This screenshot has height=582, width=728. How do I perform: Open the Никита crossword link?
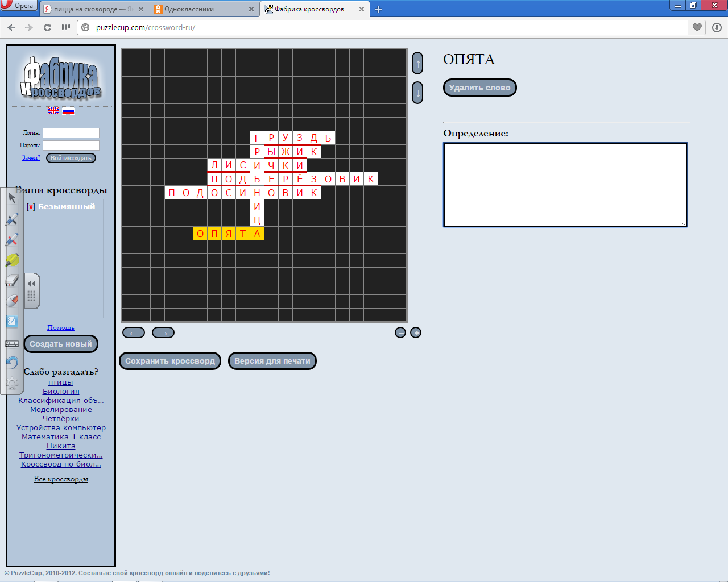pyautogui.click(x=61, y=446)
